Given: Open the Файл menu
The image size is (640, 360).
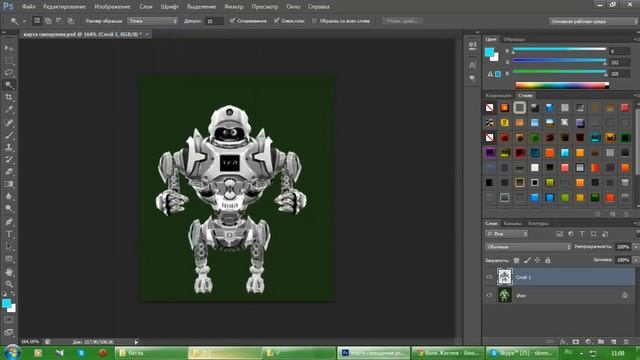Looking at the screenshot, I should tap(29, 7).
